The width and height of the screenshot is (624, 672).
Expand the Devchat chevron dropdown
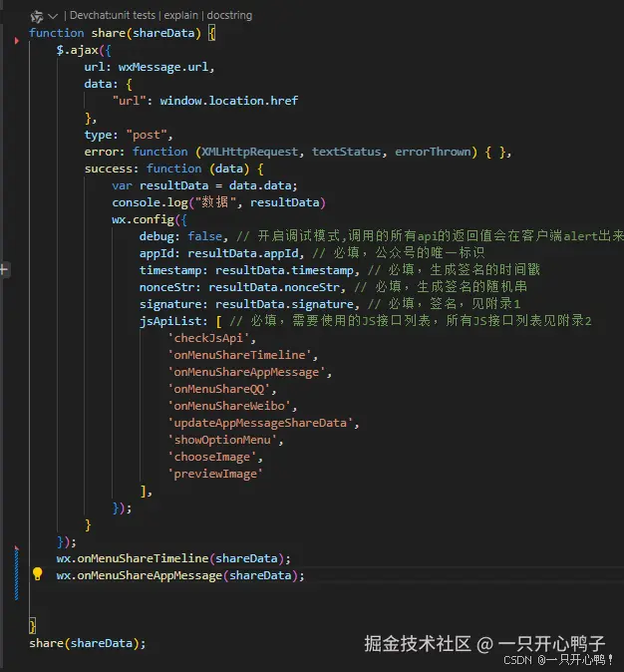(53, 16)
